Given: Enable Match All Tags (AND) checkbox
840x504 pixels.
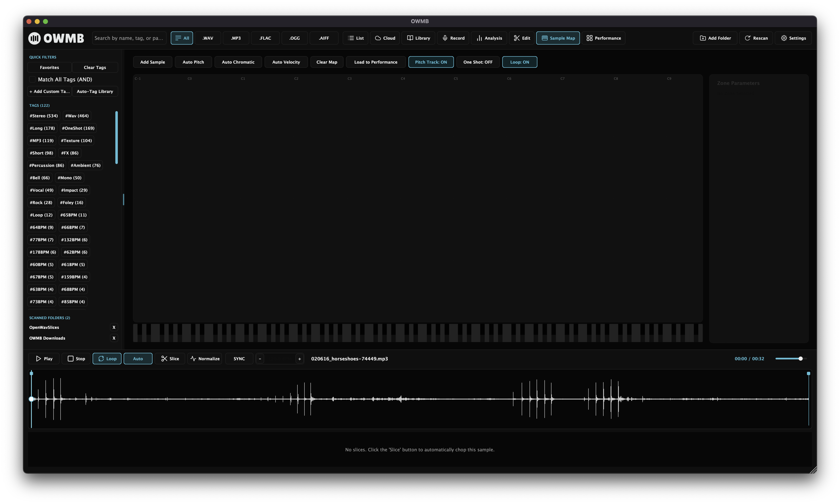Looking at the screenshot, I should click(32, 80).
